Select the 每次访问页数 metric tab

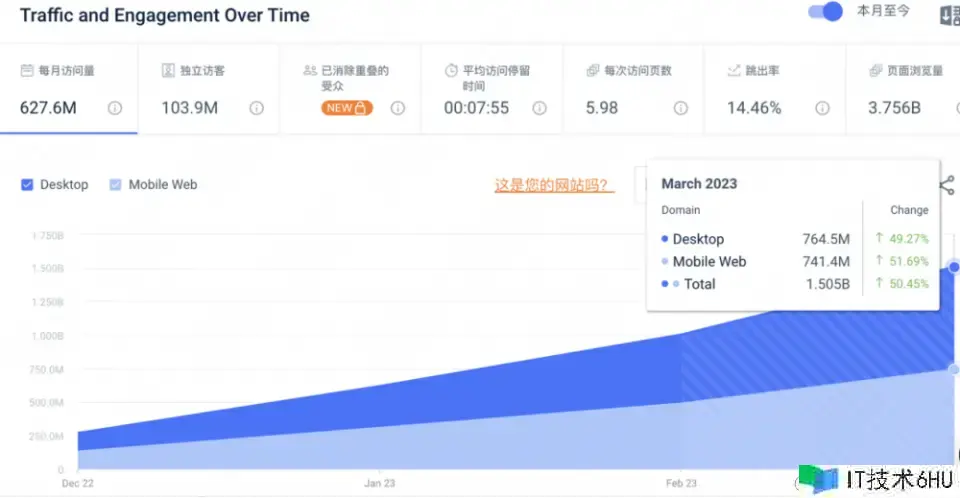638,72
